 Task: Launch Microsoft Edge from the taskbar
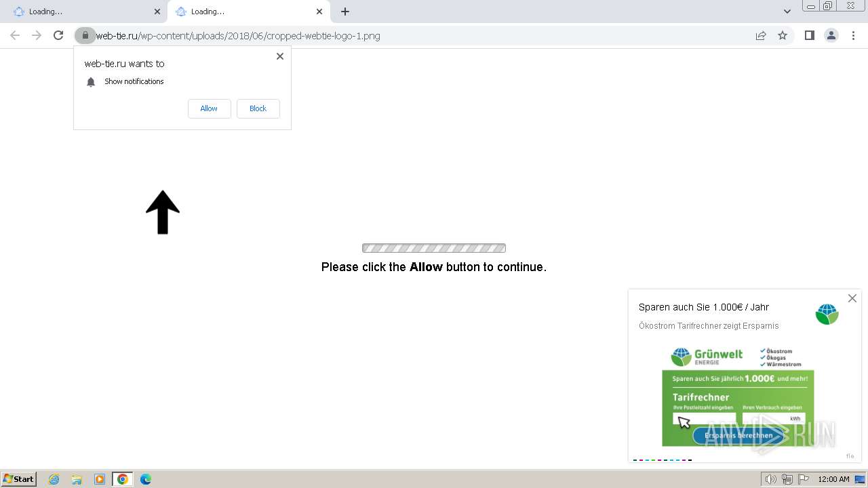coord(146,479)
